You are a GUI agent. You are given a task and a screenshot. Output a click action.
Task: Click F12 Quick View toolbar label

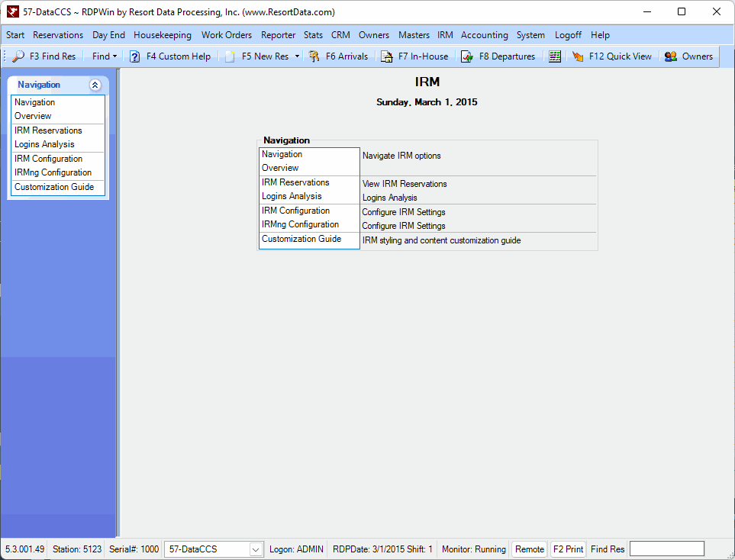621,56
